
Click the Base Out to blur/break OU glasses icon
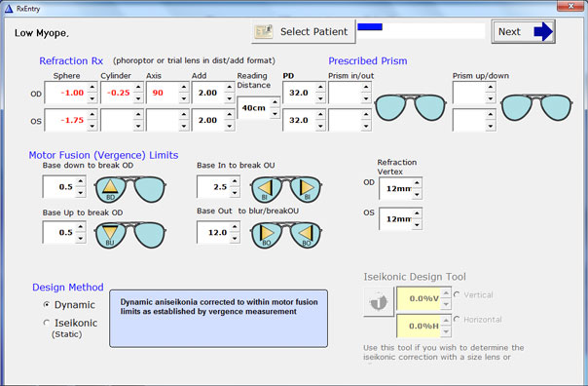tap(286, 235)
